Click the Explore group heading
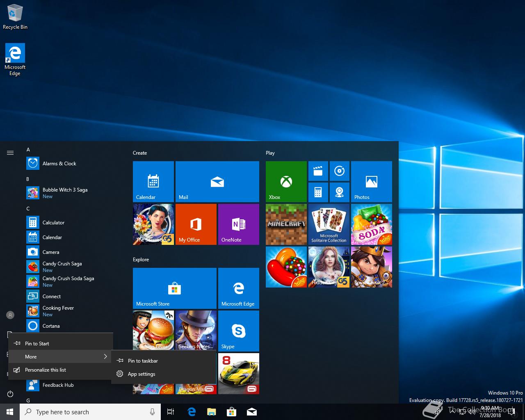Viewport: 525px width, 420px height. (141, 260)
